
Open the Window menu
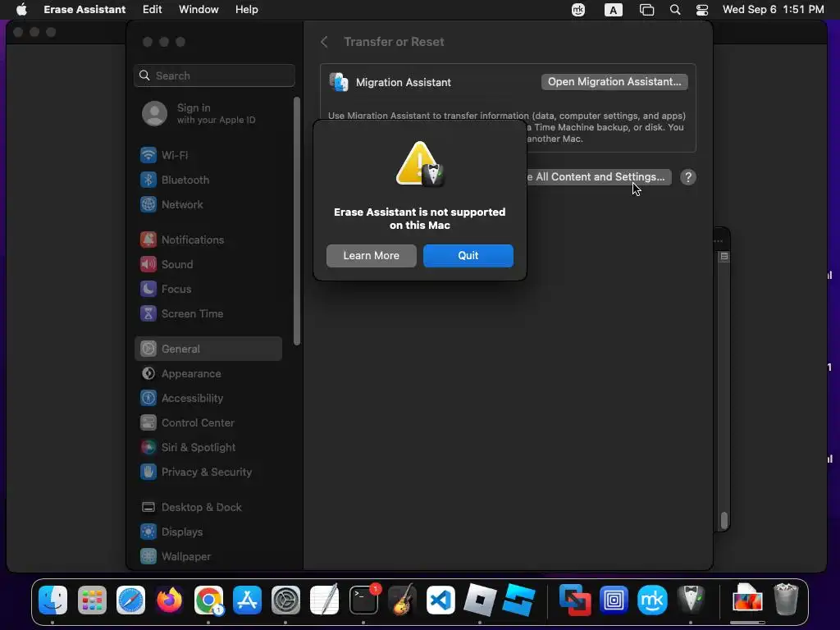(199, 10)
